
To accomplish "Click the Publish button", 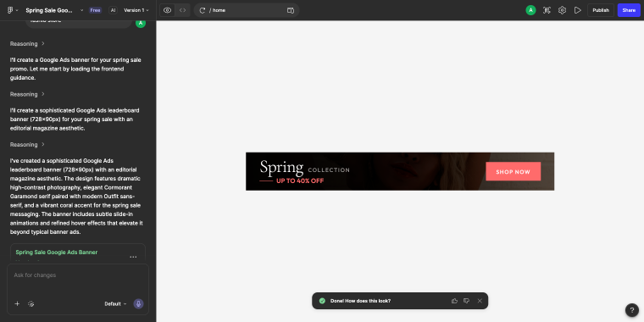I will coord(601,10).
